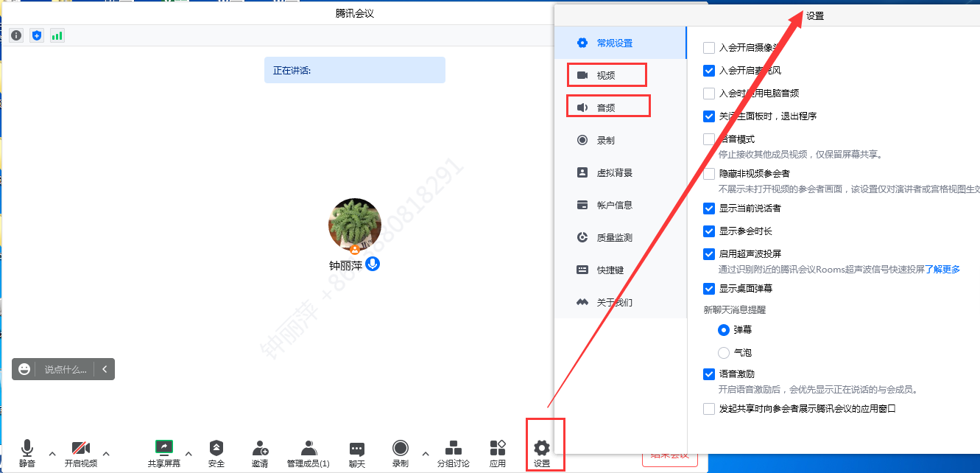Check 发起共享时向参会者展示腾讯会议的应用窗口
Viewport: 980px width, 473px height.
[709, 409]
